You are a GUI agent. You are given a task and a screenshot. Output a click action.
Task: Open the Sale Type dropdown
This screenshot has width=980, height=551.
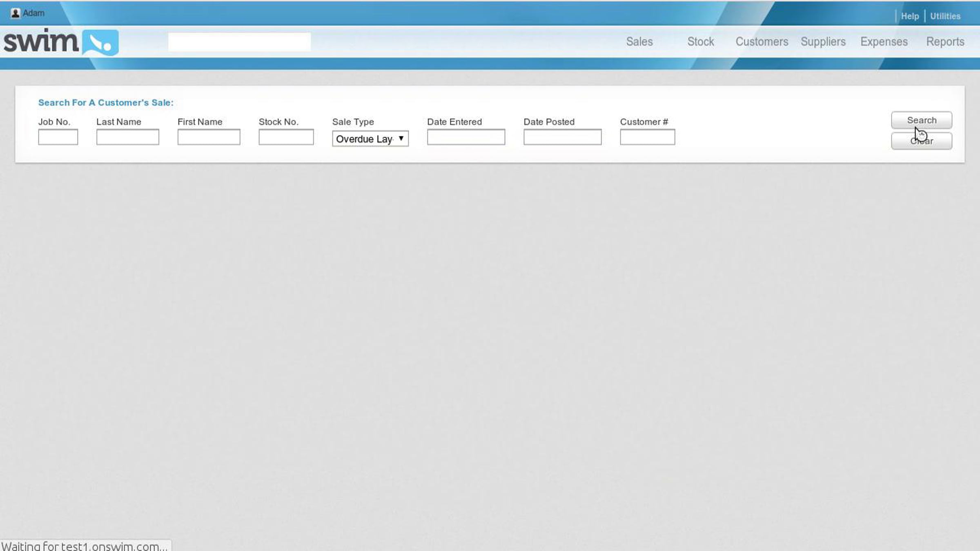tap(370, 139)
